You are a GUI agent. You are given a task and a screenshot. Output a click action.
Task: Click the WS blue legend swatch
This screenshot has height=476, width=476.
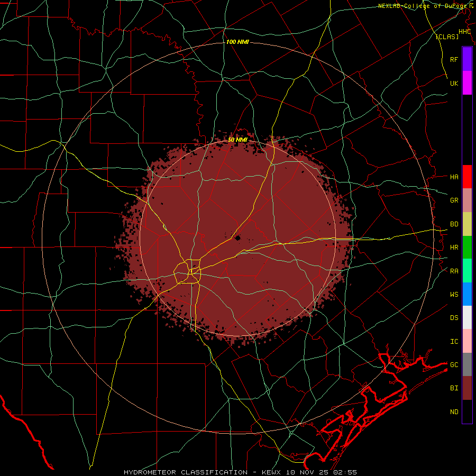[x=467, y=294]
